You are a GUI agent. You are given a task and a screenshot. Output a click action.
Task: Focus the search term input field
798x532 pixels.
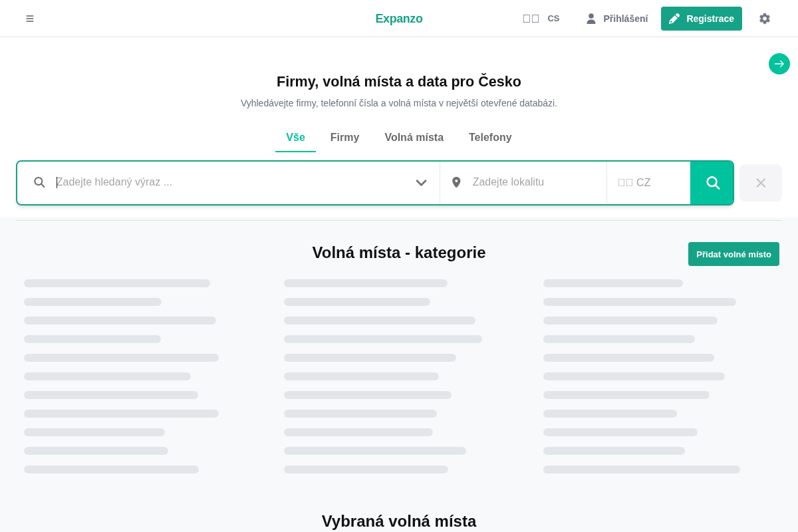tap(231, 182)
